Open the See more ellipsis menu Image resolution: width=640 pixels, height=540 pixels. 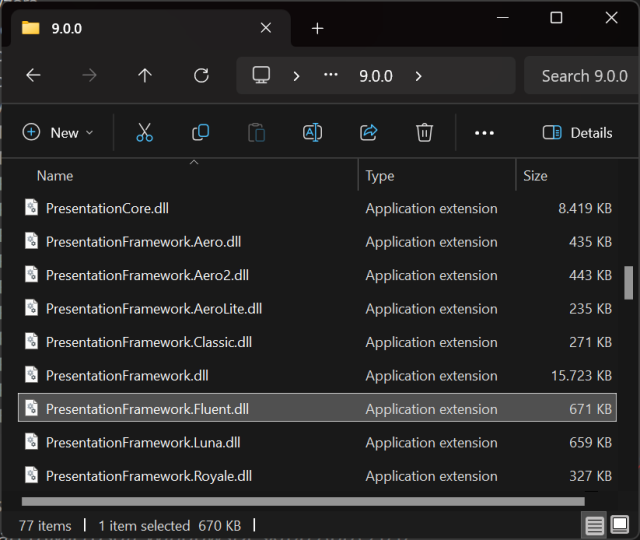coord(484,132)
